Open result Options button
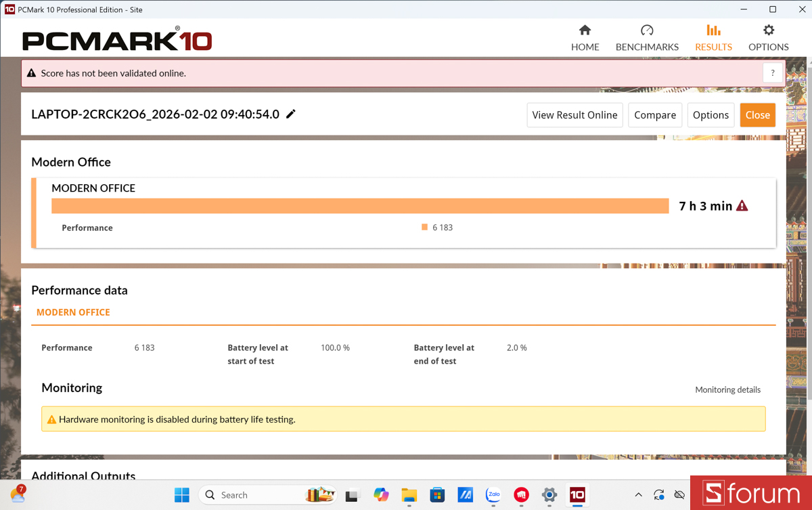Image resolution: width=812 pixels, height=510 pixels. pos(710,115)
